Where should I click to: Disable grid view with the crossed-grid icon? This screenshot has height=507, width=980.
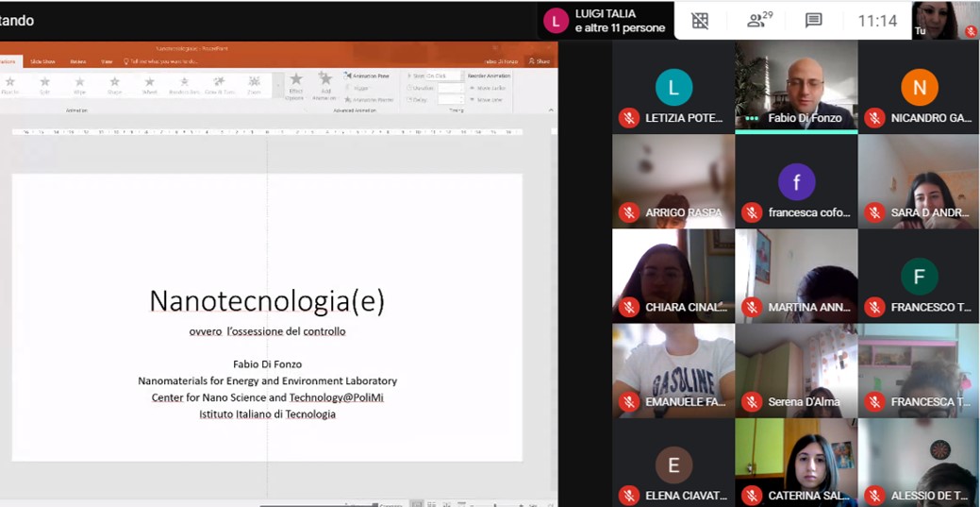(700, 21)
